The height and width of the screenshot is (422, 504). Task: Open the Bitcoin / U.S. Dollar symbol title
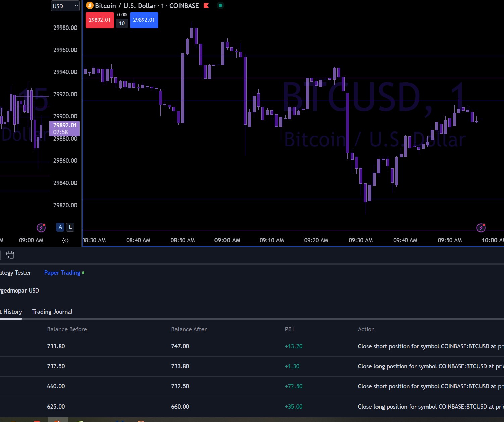tap(125, 6)
